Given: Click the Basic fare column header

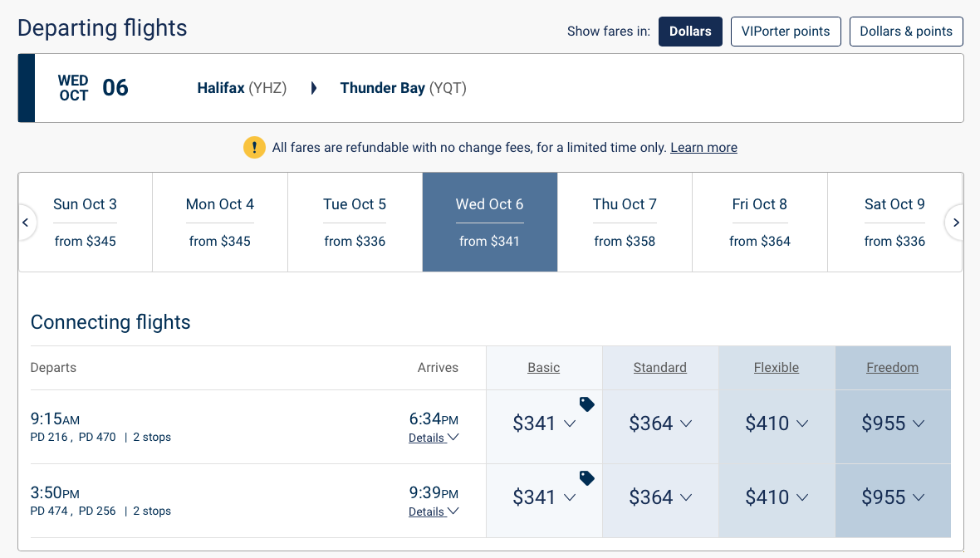Looking at the screenshot, I should [x=544, y=368].
